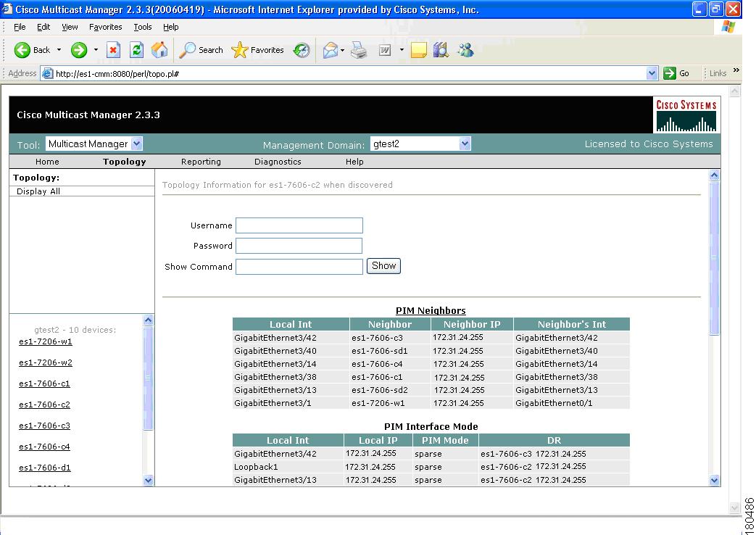756x535 pixels.
Task: Open the Search magnifier toolbar button
Action: (201, 50)
